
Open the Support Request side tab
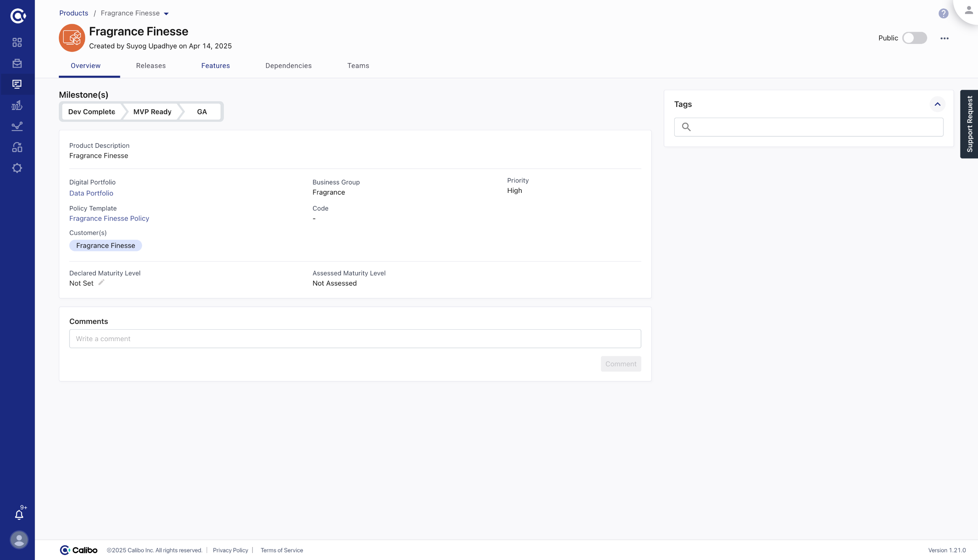pyautogui.click(x=969, y=124)
